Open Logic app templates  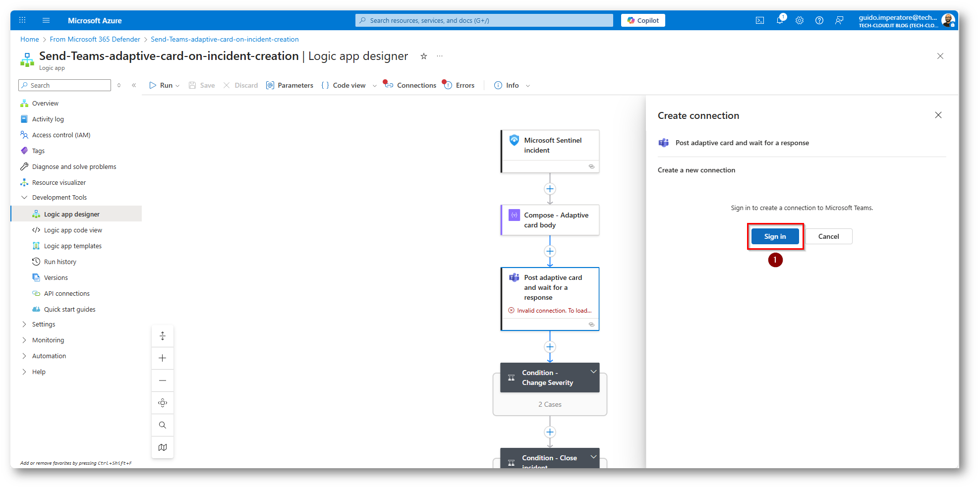(x=72, y=246)
